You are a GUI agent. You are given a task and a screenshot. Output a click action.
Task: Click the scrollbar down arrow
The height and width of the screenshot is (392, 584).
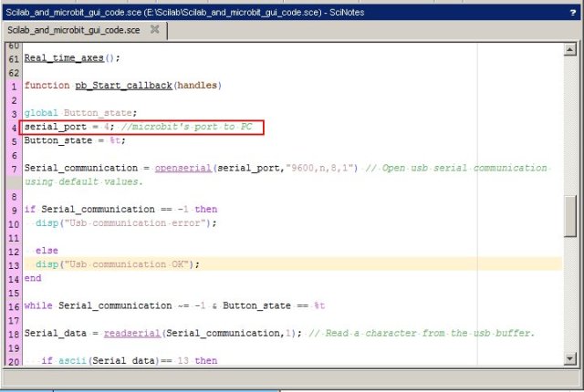click(x=571, y=357)
